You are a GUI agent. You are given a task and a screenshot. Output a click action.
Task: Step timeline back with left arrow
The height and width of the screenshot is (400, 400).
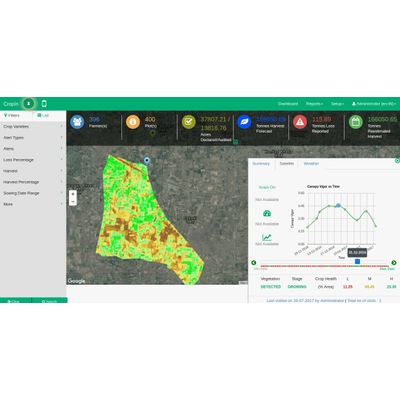[254, 263]
